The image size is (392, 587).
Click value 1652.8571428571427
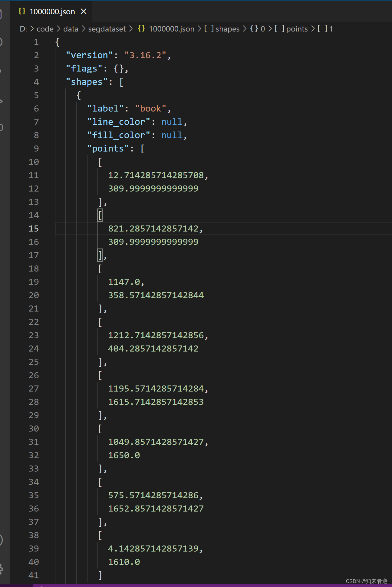coord(156,509)
